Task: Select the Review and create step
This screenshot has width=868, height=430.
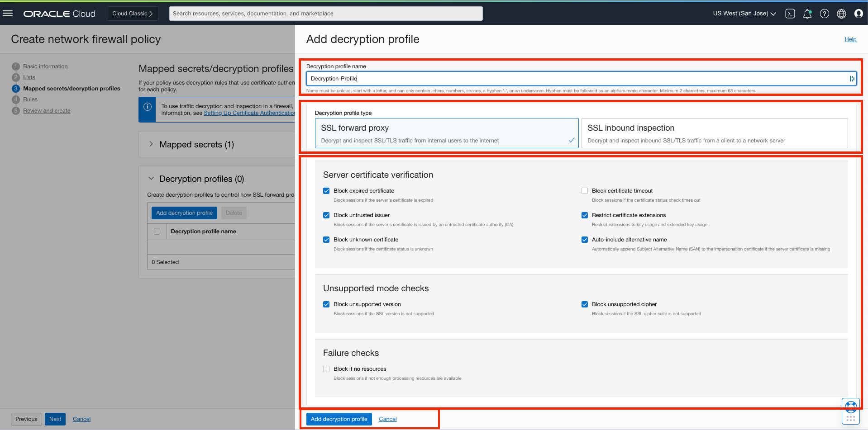Action: coord(47,110)
